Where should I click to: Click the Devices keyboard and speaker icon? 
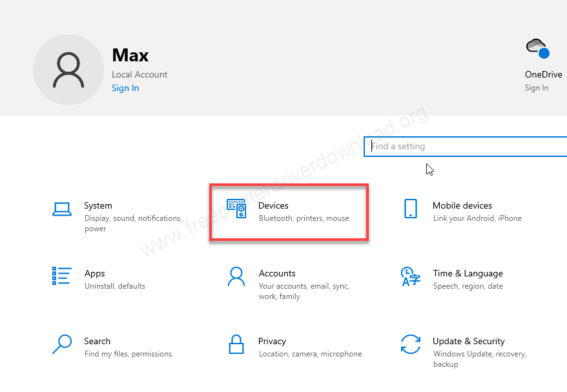(x=236, y=208)
